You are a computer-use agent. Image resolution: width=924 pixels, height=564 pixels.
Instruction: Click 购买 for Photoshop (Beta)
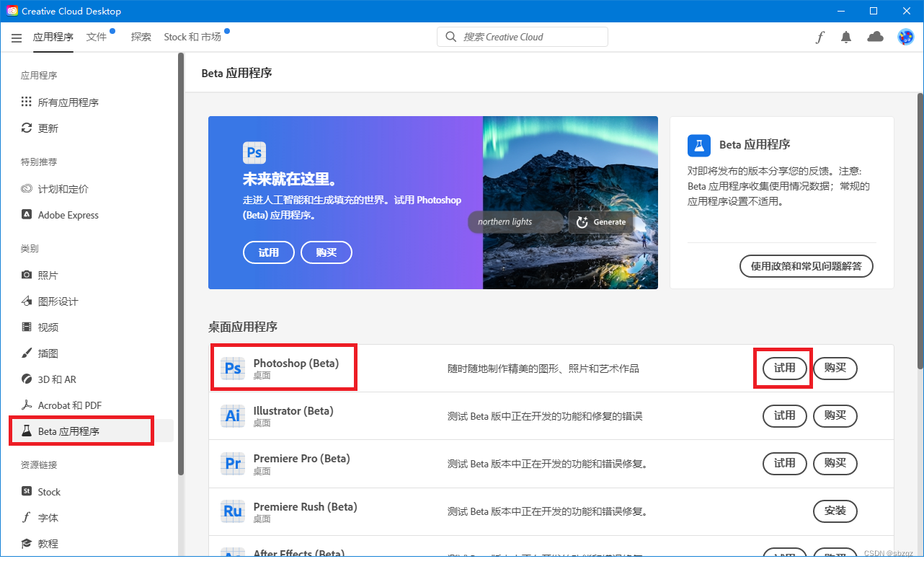click(835, 368)
